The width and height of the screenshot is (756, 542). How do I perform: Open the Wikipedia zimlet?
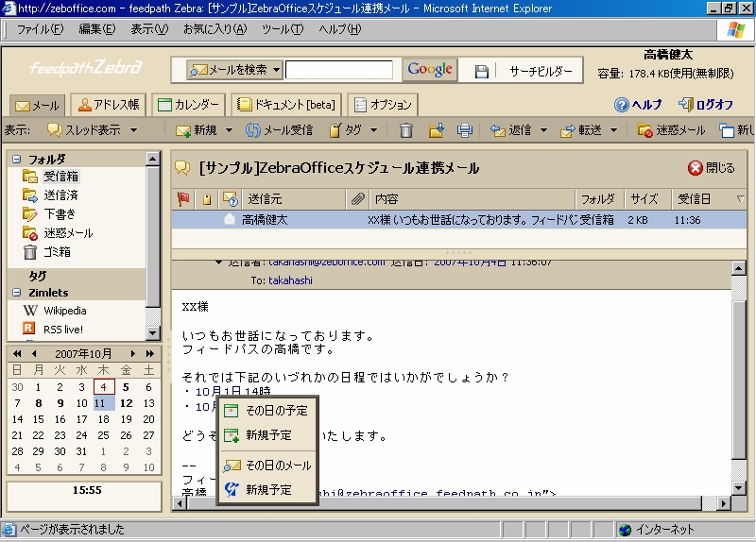point(64,311)
